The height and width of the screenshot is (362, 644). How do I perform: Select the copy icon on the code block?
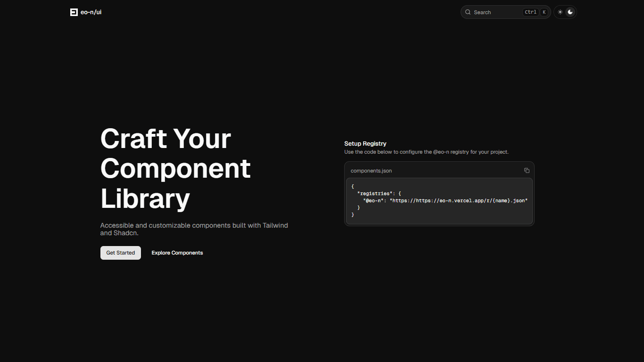(527, 170)
